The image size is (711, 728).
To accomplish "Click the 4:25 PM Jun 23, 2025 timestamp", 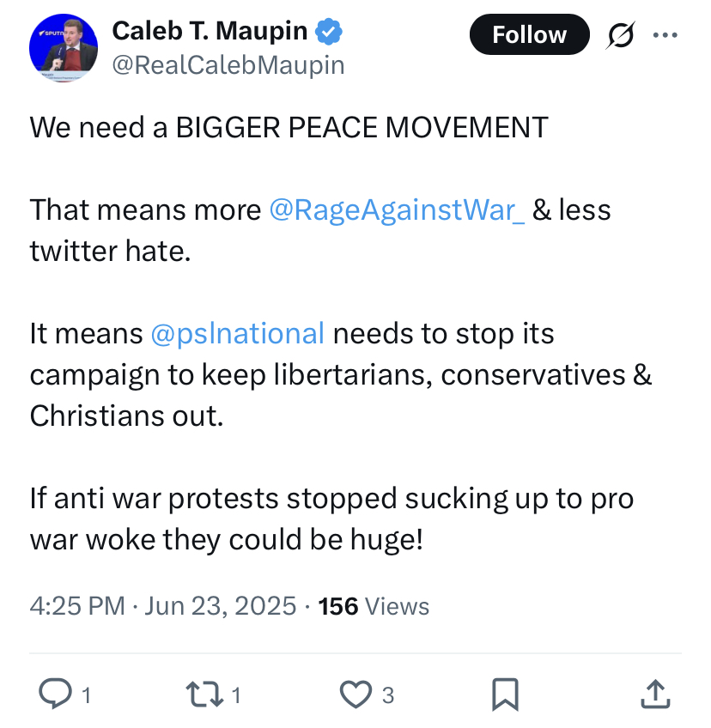I will pos(163,606).
